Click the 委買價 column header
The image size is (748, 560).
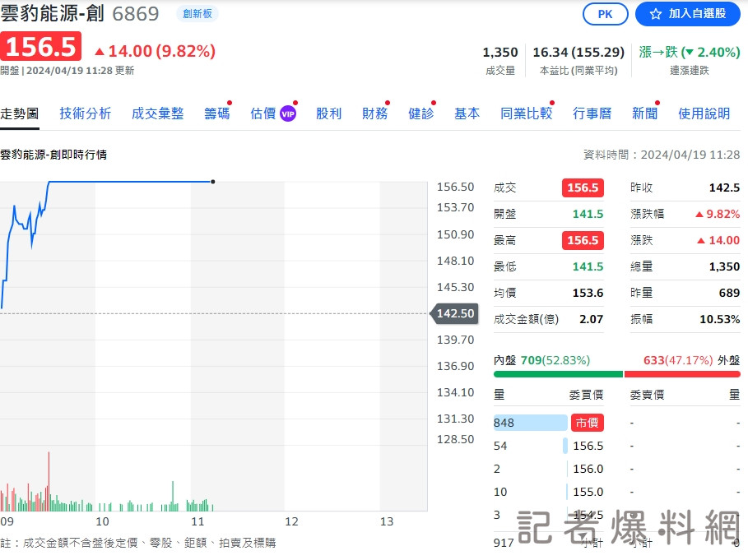tap(586, 395)
